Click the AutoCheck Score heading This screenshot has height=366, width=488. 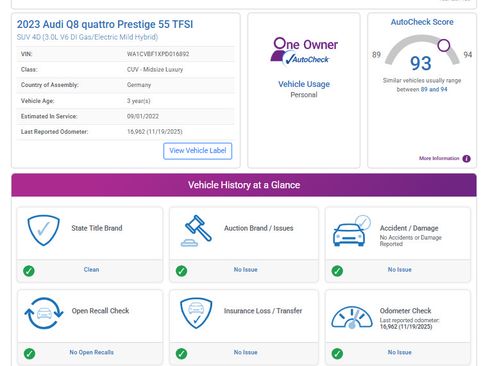[x=422, y=22]
